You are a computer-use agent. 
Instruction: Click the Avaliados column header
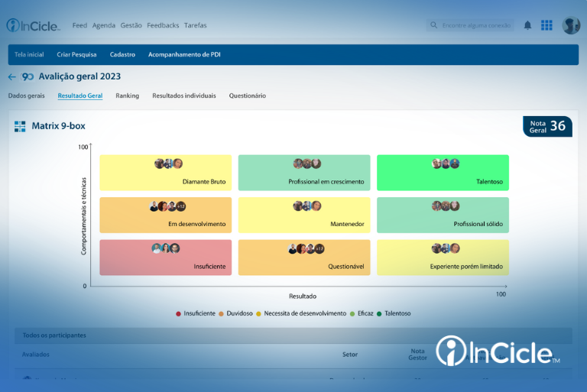click(36, 355)
